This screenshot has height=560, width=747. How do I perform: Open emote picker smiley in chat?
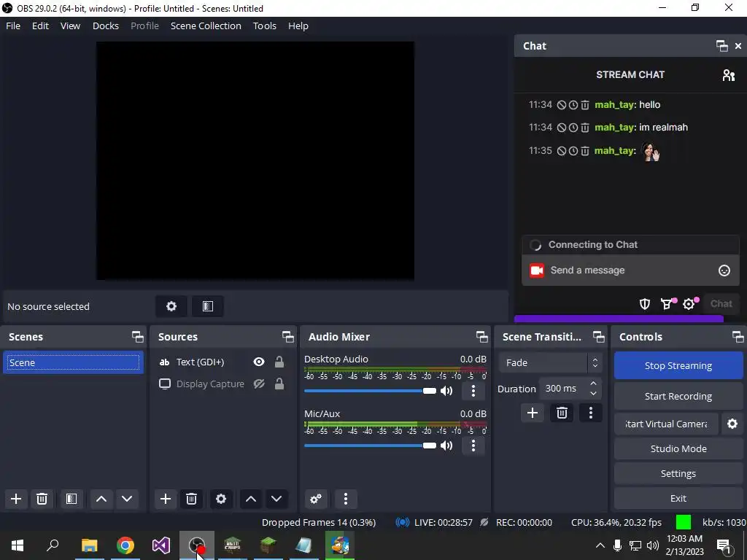pyautogui.click(x=724, y=271)
